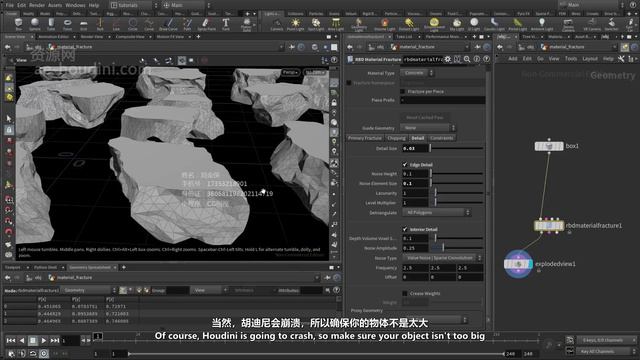The width and height of the screenshot is (640, 360).
Task: Open the Tutorials desktop dropdown
Action: [133, 5]
